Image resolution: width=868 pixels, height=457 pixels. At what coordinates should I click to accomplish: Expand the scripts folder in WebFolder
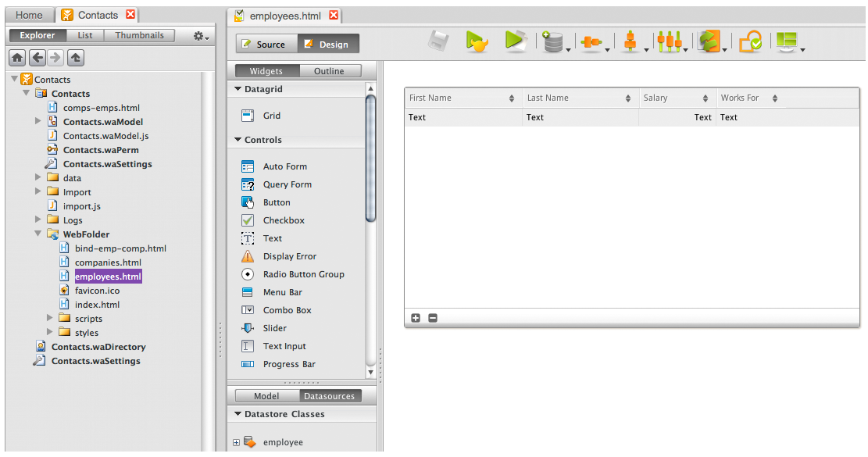[50, 319]
